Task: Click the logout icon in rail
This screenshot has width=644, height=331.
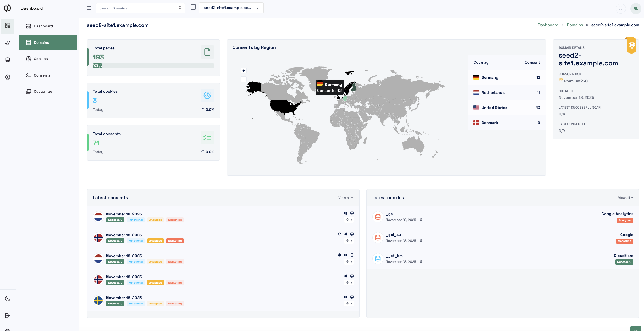Action: 8,316
